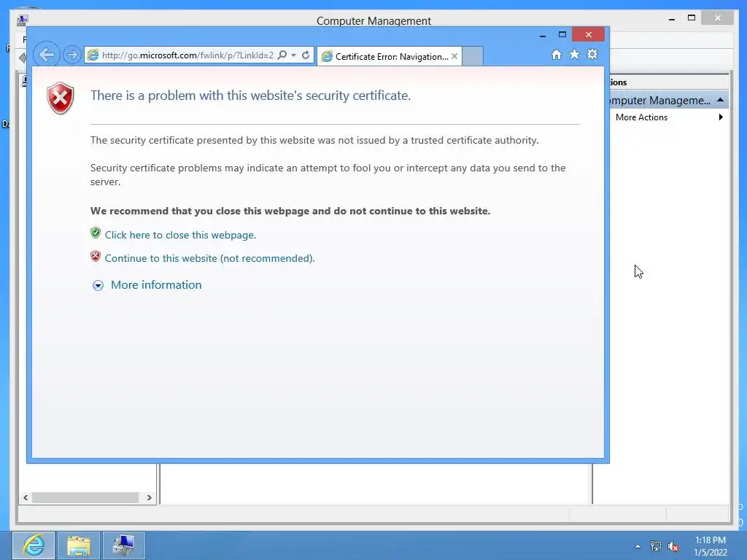Image resolution: width=747 pixels, height=560 pixels.
Task: Continue to this website (not recommended)
Action: [209, 258]
